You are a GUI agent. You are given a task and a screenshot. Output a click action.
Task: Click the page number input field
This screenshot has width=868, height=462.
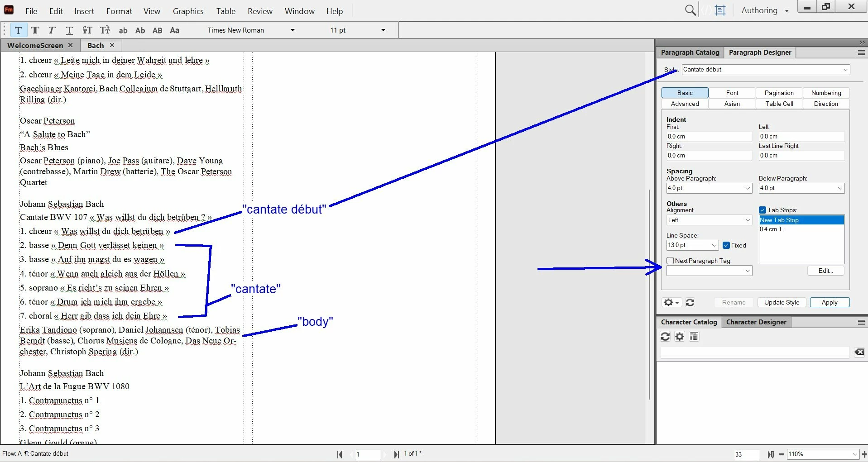tap(367, 454)
